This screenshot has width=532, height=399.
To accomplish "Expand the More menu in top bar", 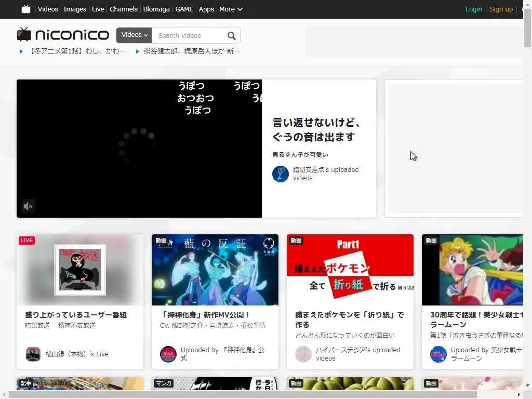I will [231, 9].
